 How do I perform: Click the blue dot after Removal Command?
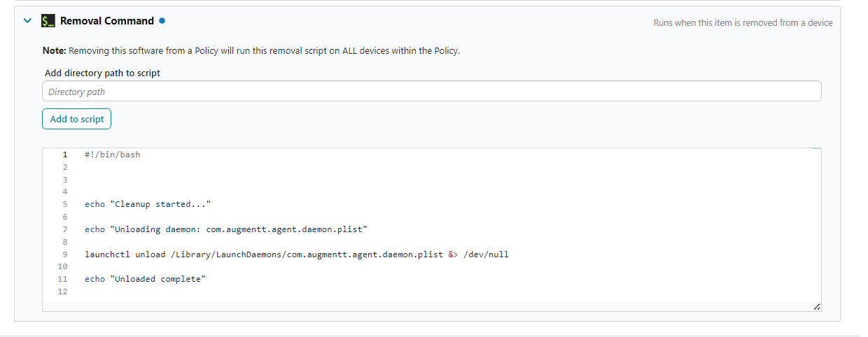[x=162, y=21]
